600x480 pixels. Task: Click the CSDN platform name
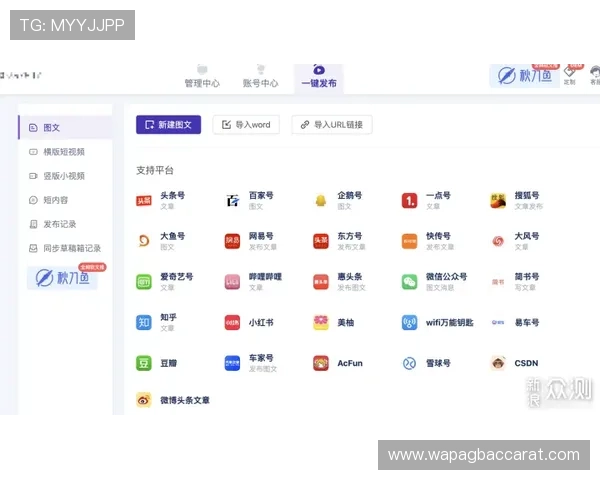point(526,363)
